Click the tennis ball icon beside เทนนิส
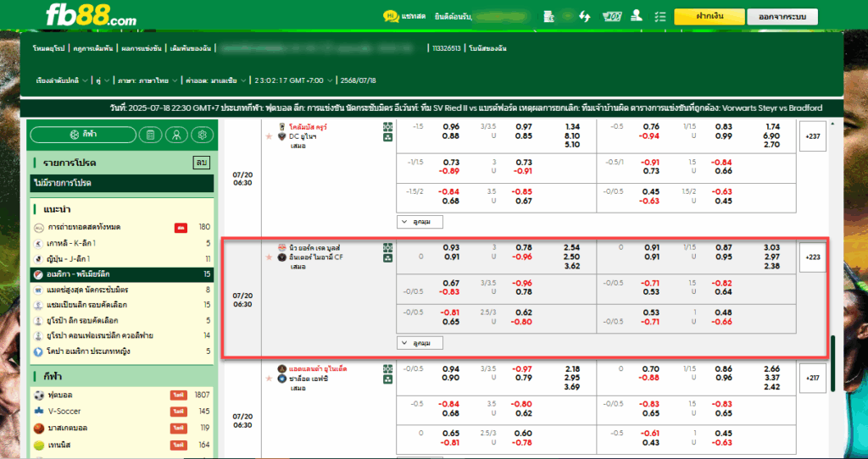The width and height of the screenshot is (868, 459). coord(39,445)
